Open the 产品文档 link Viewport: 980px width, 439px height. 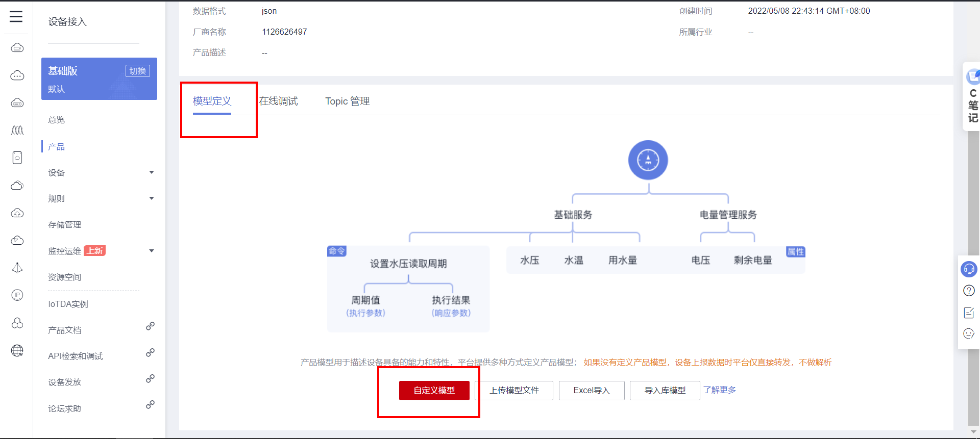(x=64, y=330)
